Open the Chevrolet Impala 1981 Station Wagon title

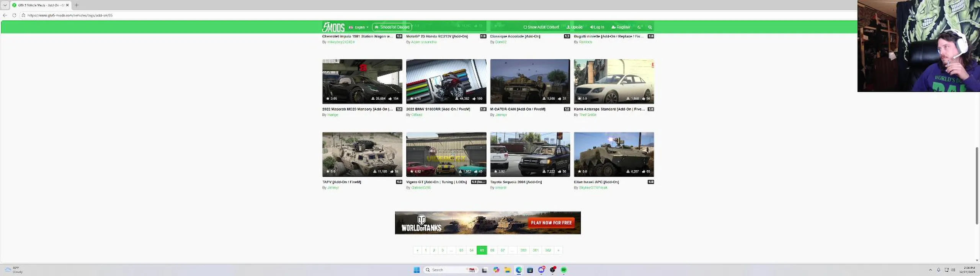point(358,36)
